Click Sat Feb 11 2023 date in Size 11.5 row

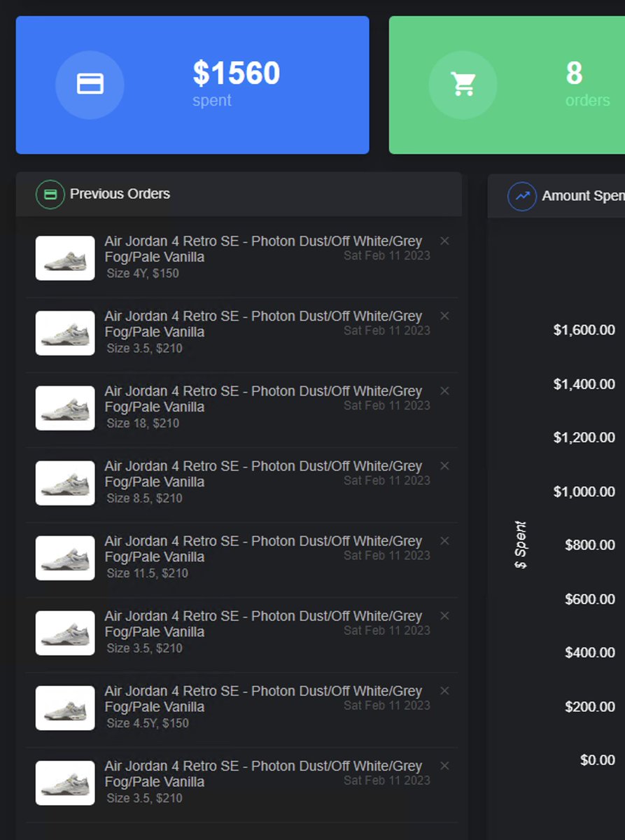click(387, 556)
